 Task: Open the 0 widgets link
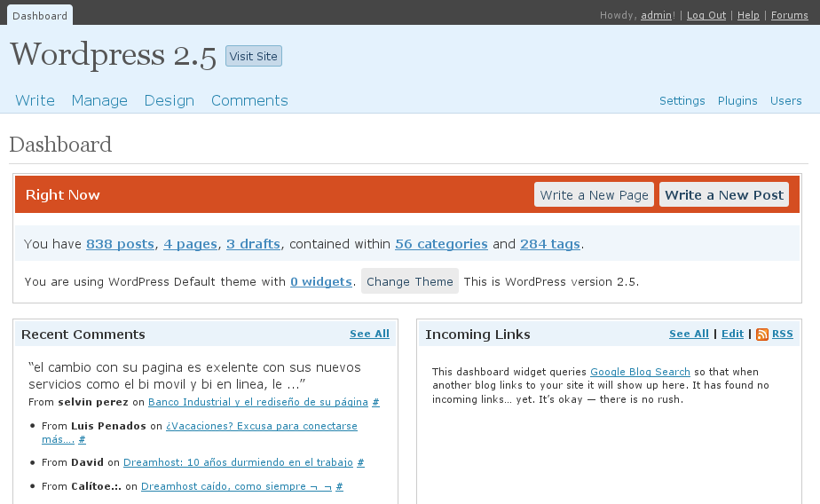pos(321,282)
